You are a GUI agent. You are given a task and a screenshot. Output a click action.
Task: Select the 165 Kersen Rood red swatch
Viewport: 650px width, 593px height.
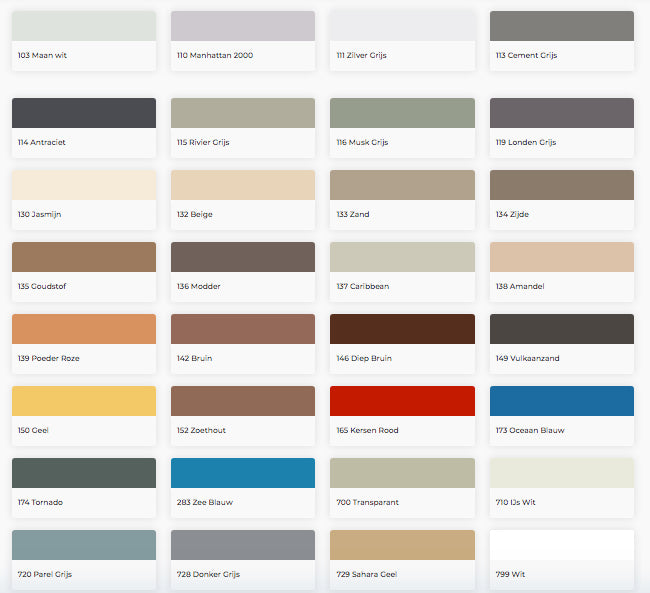[402, 401]
